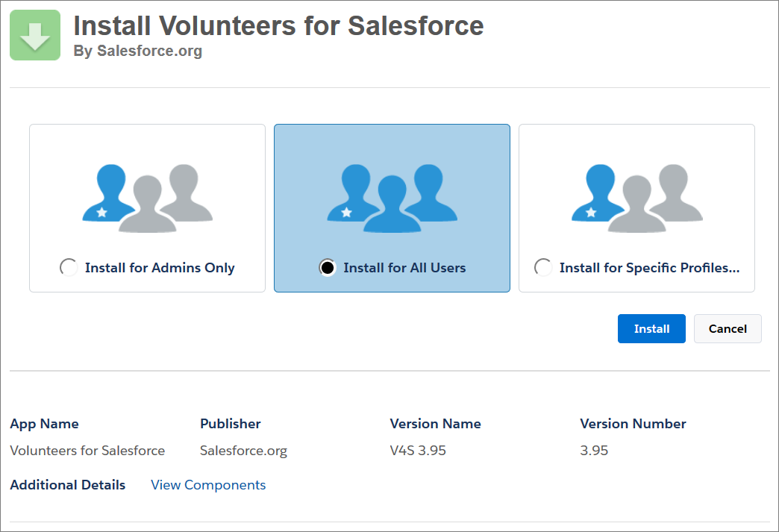Click the Version Name value 'V4S 3.95'
779x532 pixels.
point(417,450)
